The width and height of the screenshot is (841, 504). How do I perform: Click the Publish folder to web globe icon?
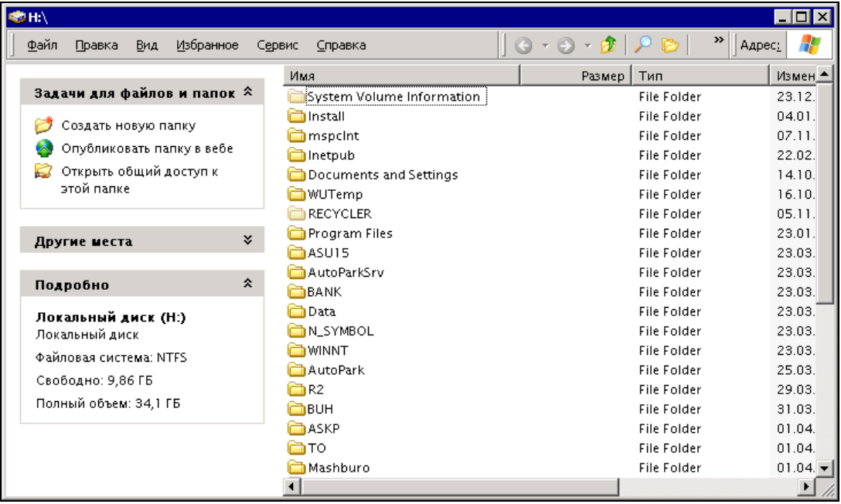click(44, 148)
